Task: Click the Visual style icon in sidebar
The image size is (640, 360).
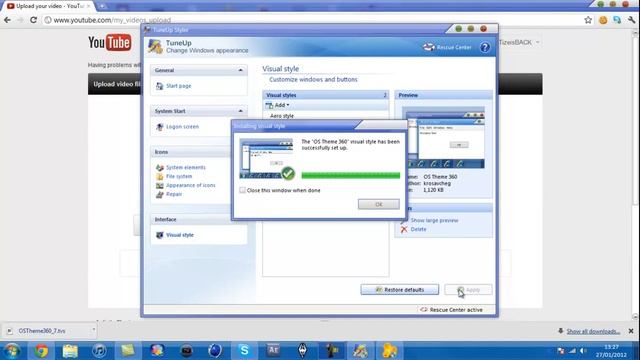Action: coord(160,235)
